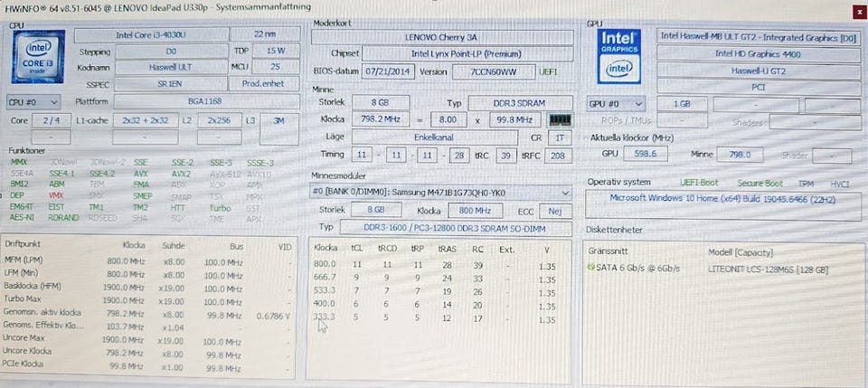Viewport: 868px width, 388px height.
Task: Select Minne Klocka field 798.2 MHz
Action: point(381,119)
